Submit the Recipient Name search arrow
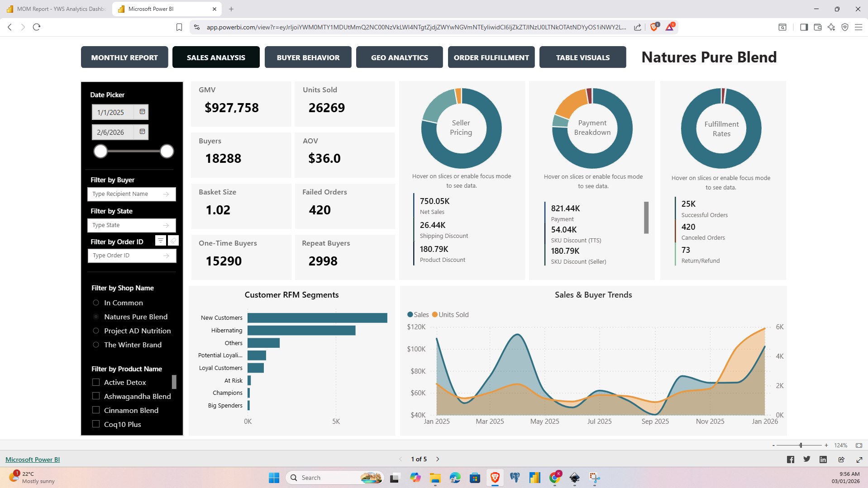This screenshot has width=868, height=488. (x=166, y=194)
